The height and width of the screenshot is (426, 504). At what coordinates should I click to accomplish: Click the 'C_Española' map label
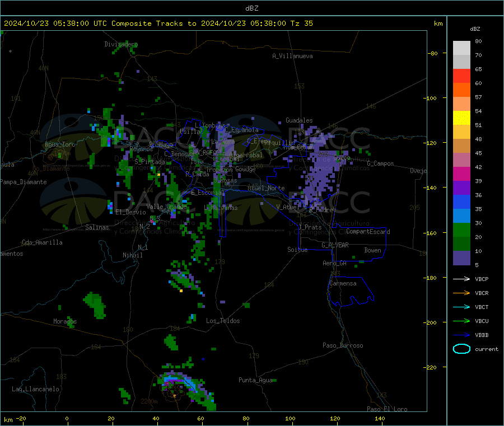coord(241,130)
